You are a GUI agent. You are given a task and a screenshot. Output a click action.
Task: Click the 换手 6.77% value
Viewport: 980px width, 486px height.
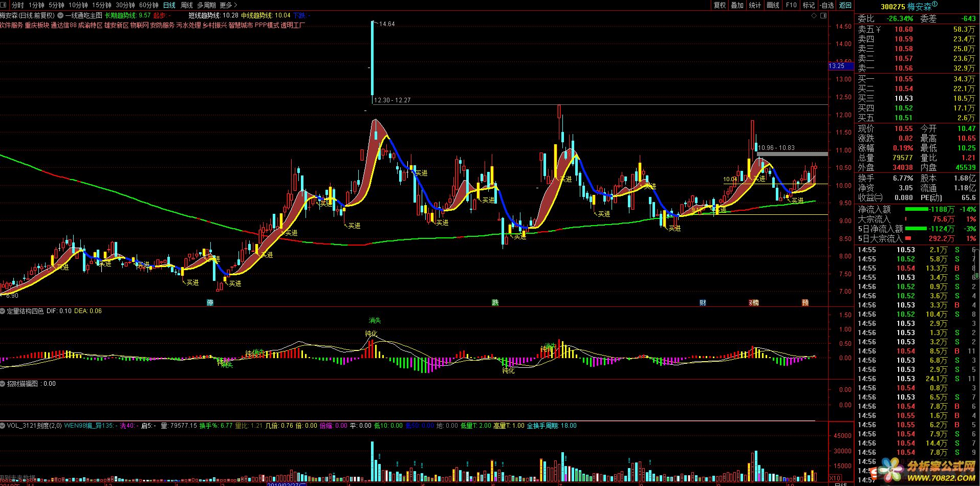click(903, 178)
